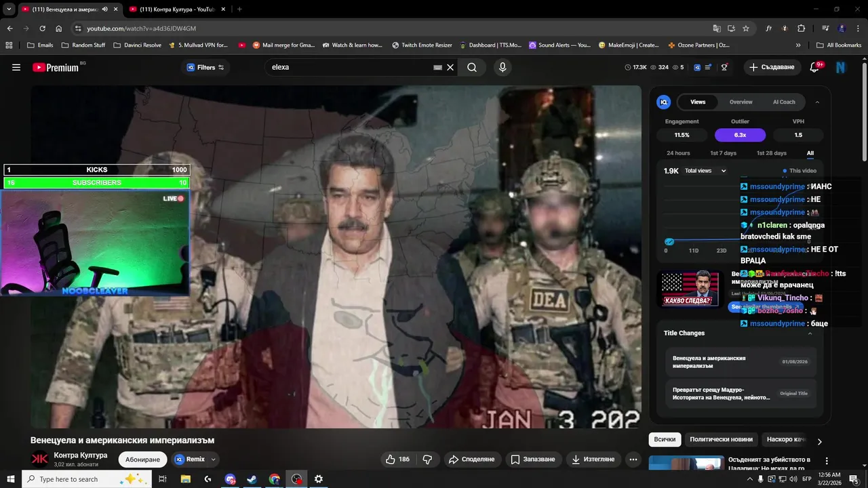The width and height of the screenshot is (868, 488).
Task: Mute the playing tab via speaker icon
Action: pos(105,9)
